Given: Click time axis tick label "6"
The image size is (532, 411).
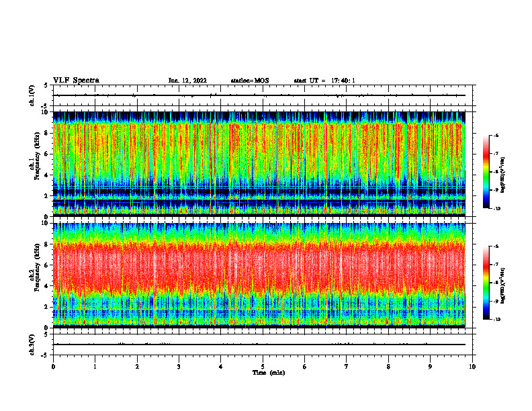Looking at the screenshot, I should pos(305,367).
